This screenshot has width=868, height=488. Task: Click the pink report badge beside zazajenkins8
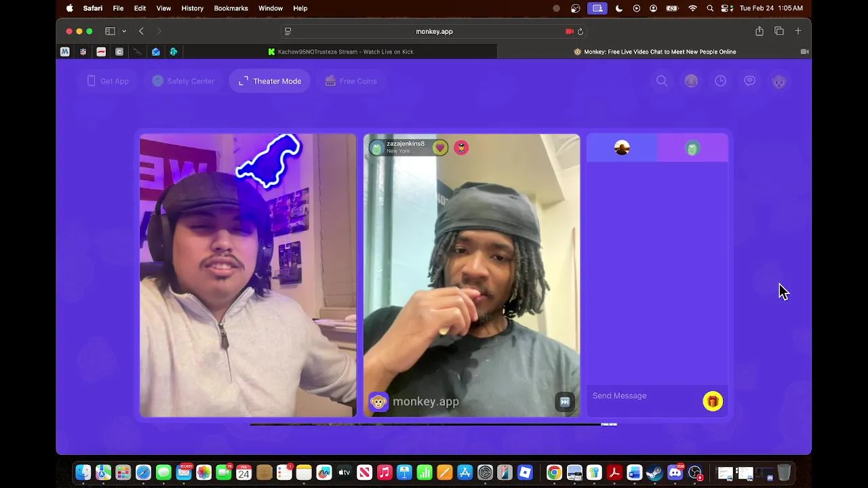click(461, 147)
